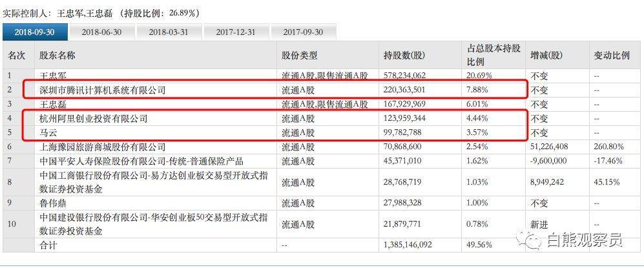Click share count 123,959,344

tap(404, 119)
